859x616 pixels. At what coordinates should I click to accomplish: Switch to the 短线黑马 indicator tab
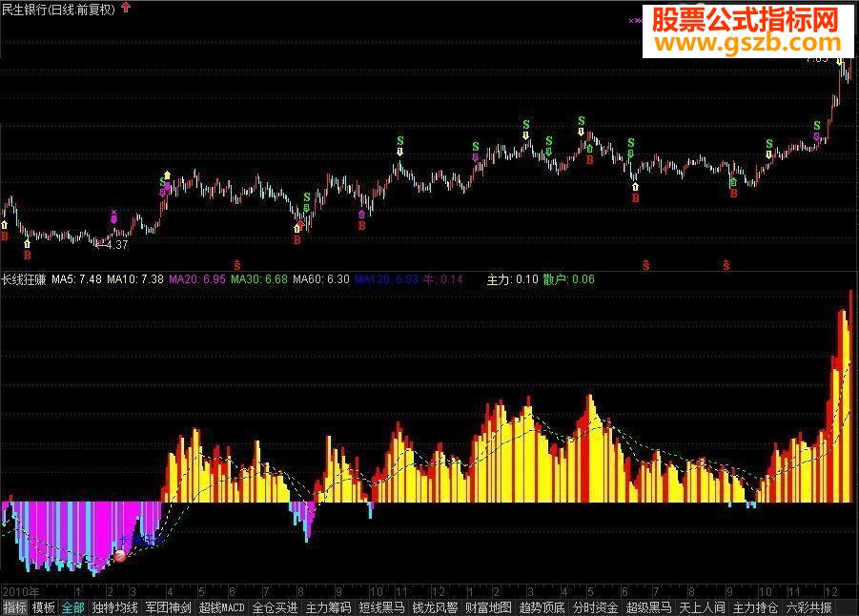point(382,607)
